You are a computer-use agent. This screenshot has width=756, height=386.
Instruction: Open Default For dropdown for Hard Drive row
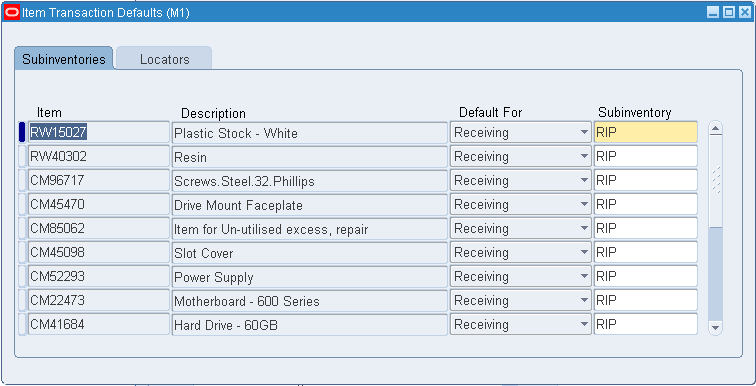(x=584, y=324)
